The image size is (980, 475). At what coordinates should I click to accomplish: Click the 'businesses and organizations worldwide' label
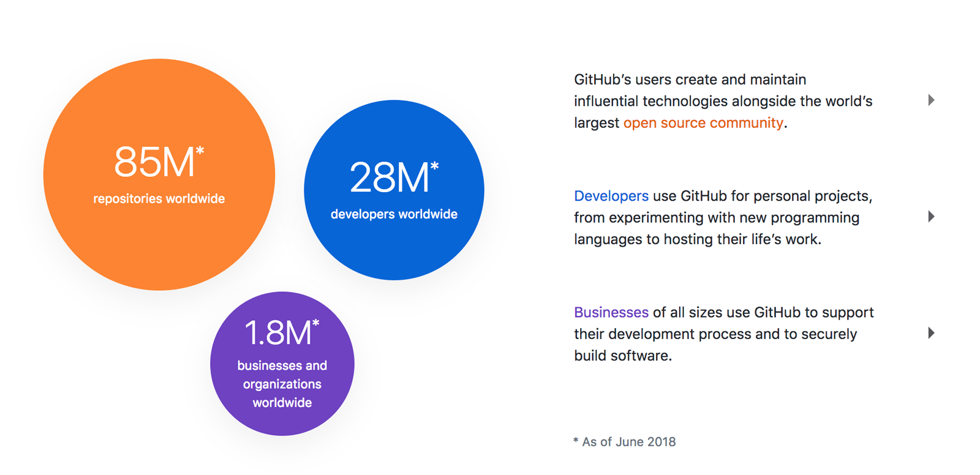tap(282, 384)
